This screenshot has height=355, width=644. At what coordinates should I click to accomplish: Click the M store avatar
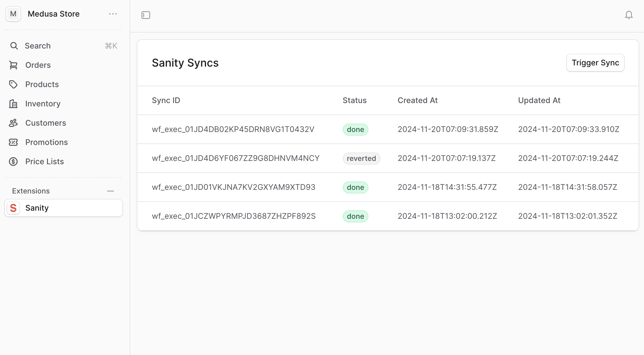pos(13,14)
